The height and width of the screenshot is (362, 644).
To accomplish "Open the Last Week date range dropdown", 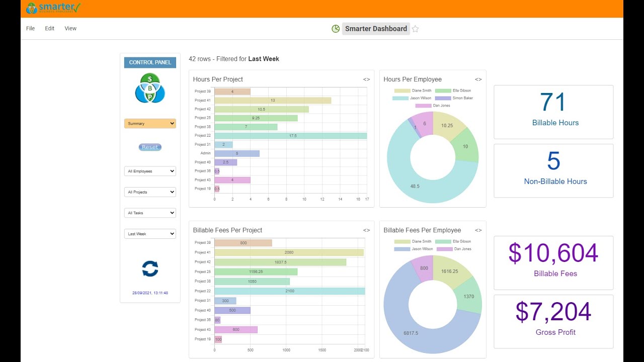I will tap(150, 234).
